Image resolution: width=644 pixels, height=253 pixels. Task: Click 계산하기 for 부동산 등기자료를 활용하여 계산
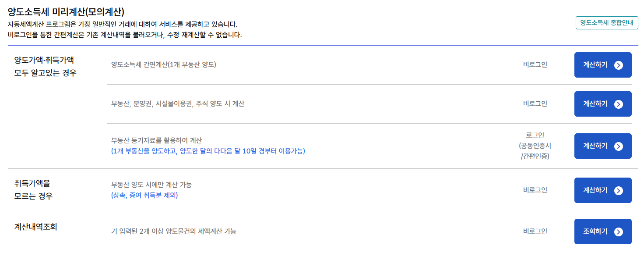pos(603,146)
